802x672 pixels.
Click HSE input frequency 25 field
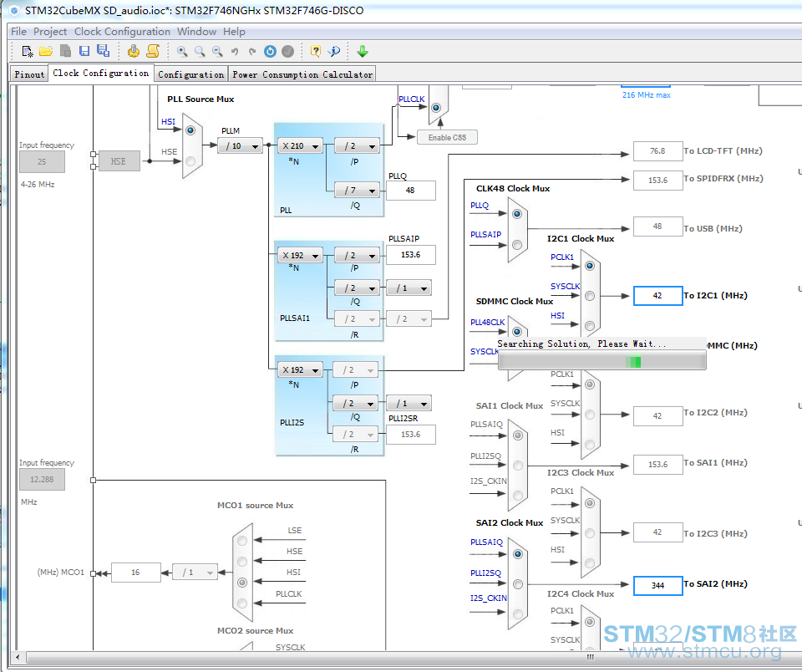pyautogui.click(x=42, y=161)
